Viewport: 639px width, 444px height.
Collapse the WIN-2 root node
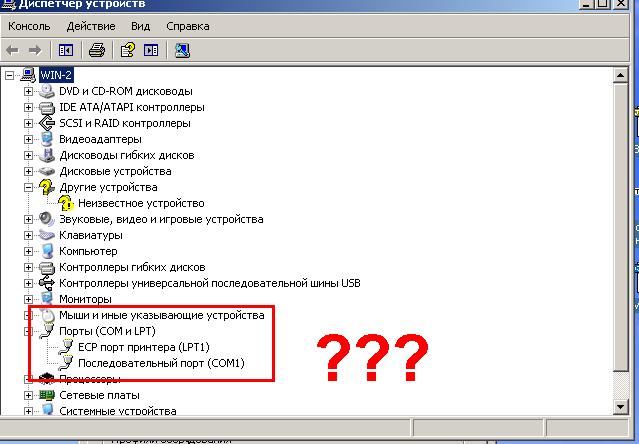9,75
